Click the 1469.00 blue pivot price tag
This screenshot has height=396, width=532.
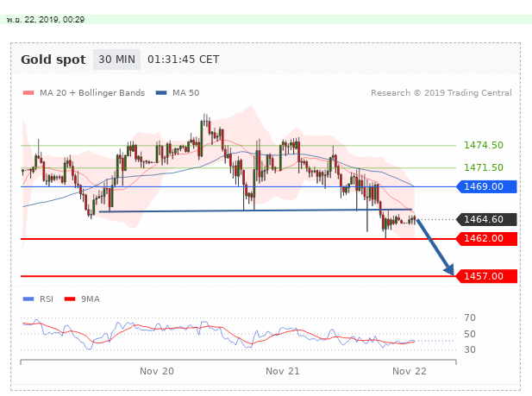pos(486,187)
